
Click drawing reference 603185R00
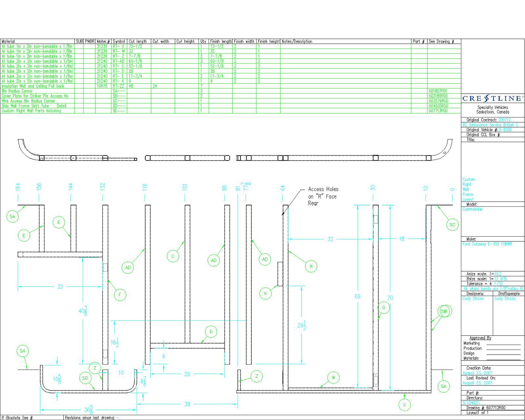pyautogui.click(x=438, y=96)
